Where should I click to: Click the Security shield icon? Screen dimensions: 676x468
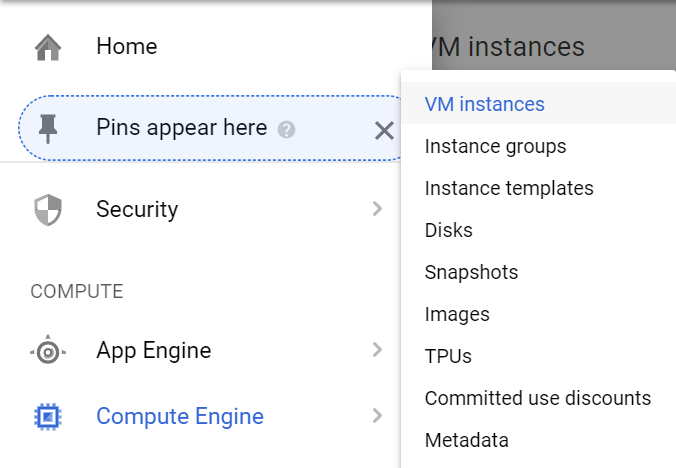pyautogui.click(x=48, y=210)
